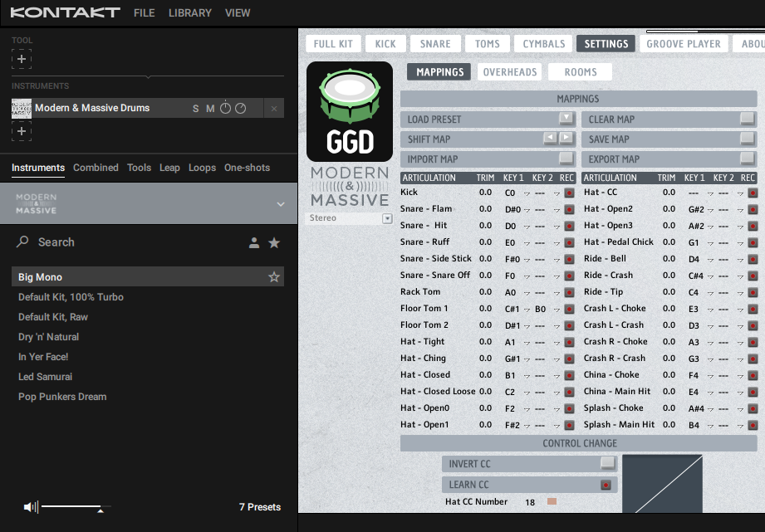The height and width of the screenshot is (532, 765).
Task: Click the tune knob icon on the instrument row
Action: [x=225, y=108]
